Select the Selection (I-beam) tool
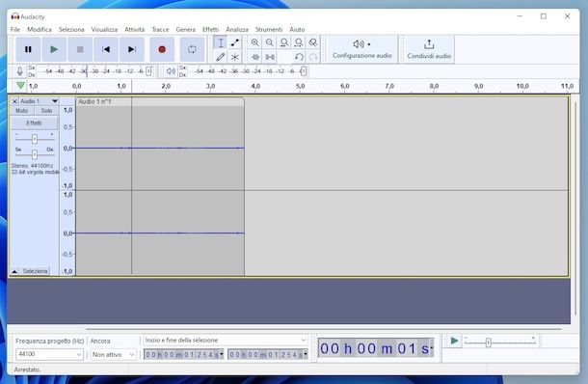The width and height of the screenshot is (588, 384). point(221,42)
